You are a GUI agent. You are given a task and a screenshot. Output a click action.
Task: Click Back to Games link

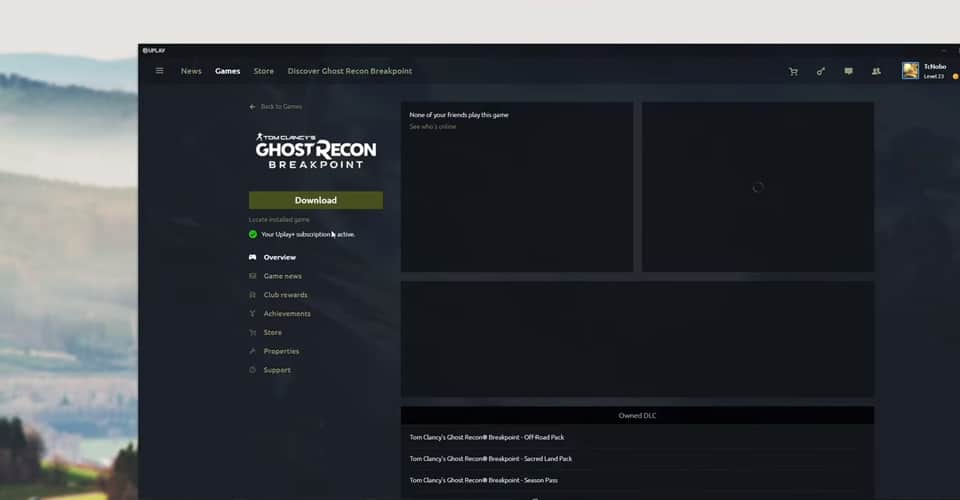point(281,106)
